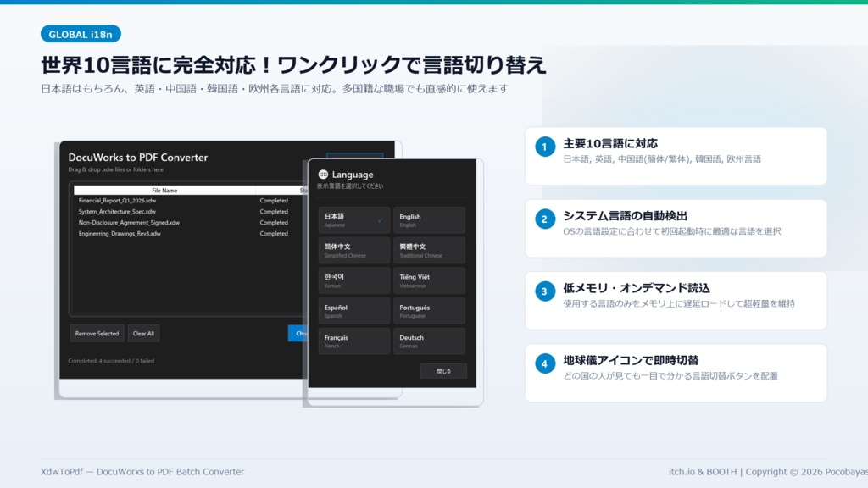Screen dimensions: 868x488
Task: Click the number 1 circle icon
Action: [x=545, y=147]
